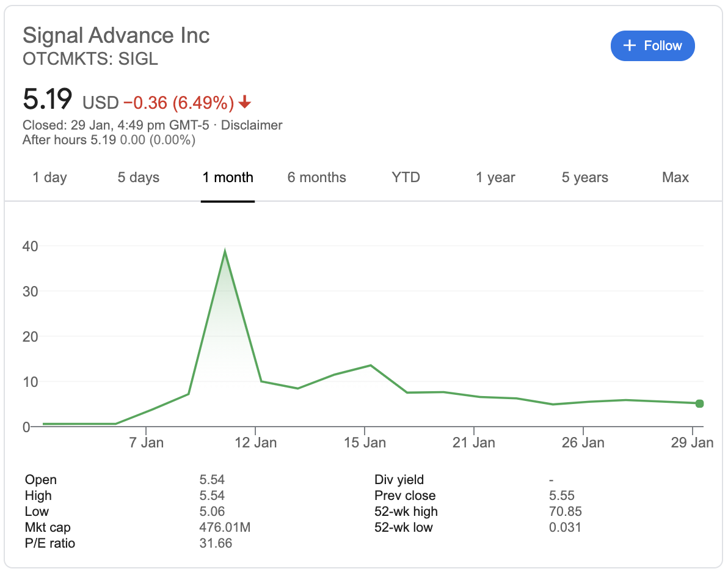The image size is (728, 588).
Task: Click the −0.36 (6.49%) change value
Action: [x=179, y=102]
